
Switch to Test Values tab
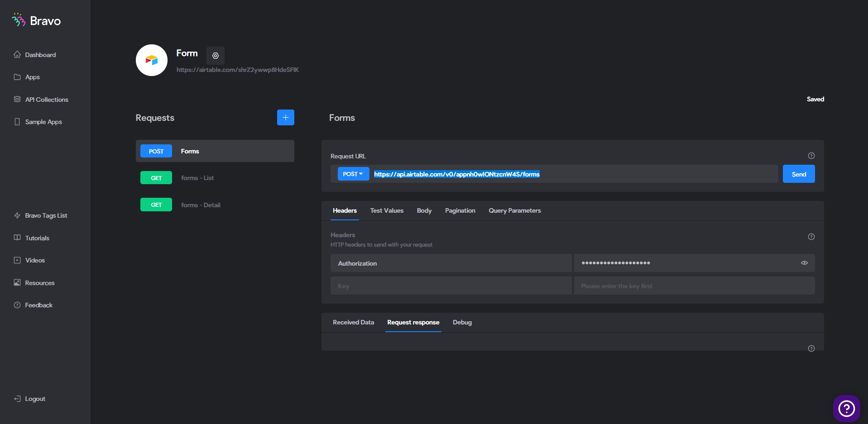[x=387, y=210]
